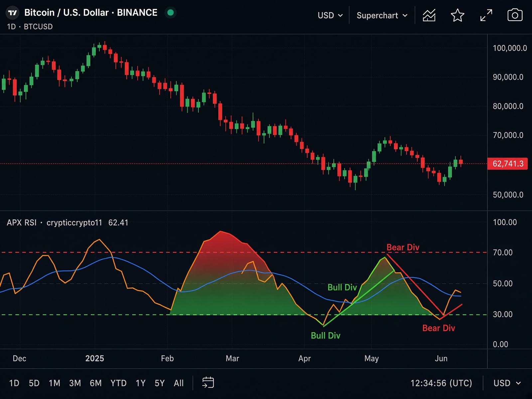Select the 1D time range
The image size is (532, 399).
[x=14, y=383]
